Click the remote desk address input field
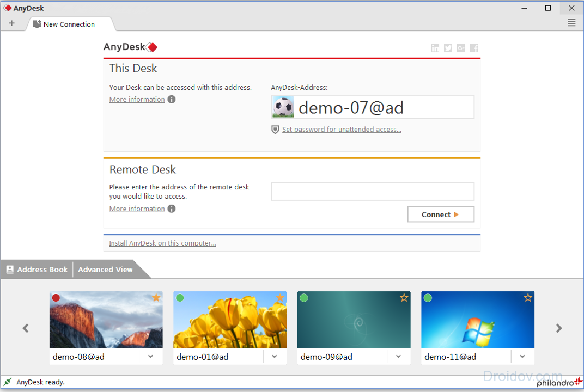Image resolution: width=584 pixels, height=392 pixels. coord(373,192)
